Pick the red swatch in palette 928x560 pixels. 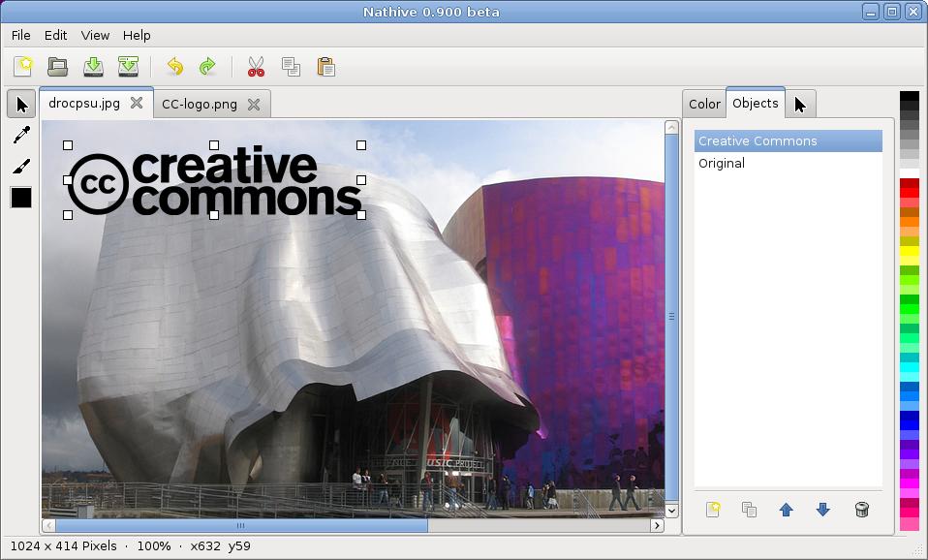910,193
